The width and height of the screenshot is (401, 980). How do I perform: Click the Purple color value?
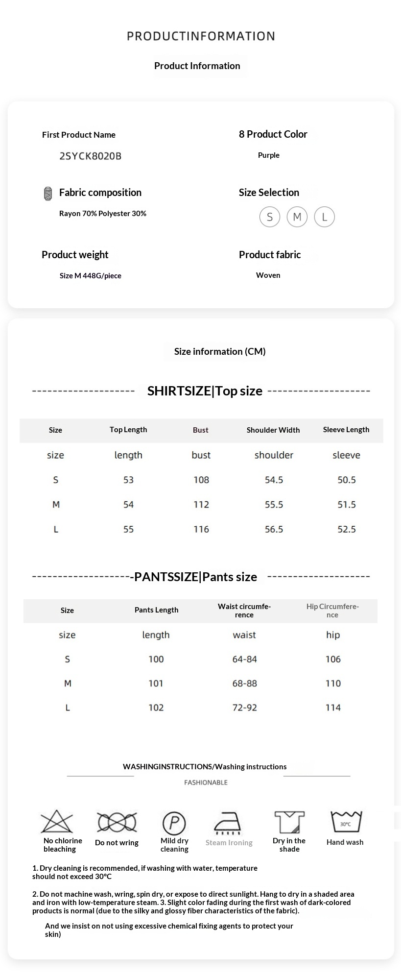click(269, 155)
